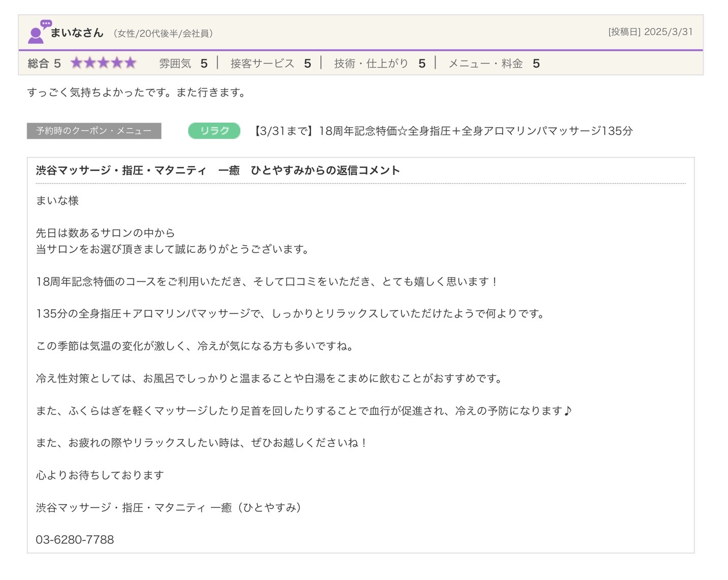Image resolution: width=728 pixels, height=580 pixels.
Task: Click the line starting 135分の全身指圧+アロマリンパマッサージで
Action: pyautogui.click(x=290, y=313)
